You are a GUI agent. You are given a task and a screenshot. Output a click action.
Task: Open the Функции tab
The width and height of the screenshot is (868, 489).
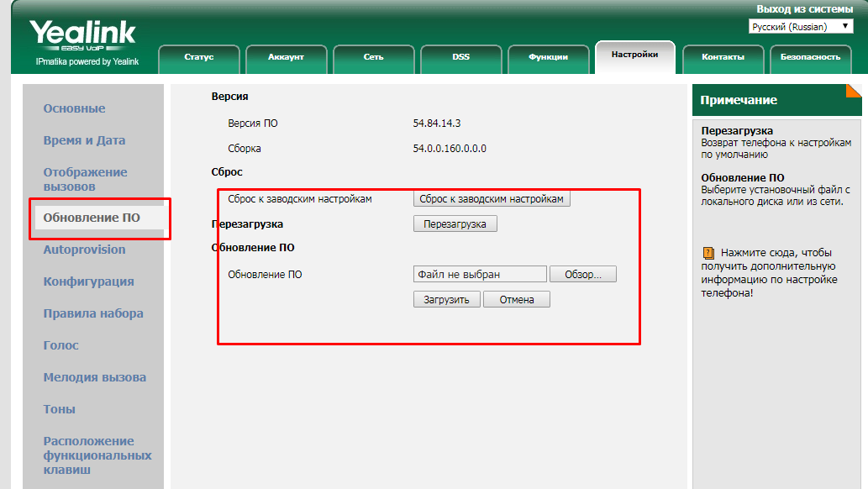pos(548,57)
